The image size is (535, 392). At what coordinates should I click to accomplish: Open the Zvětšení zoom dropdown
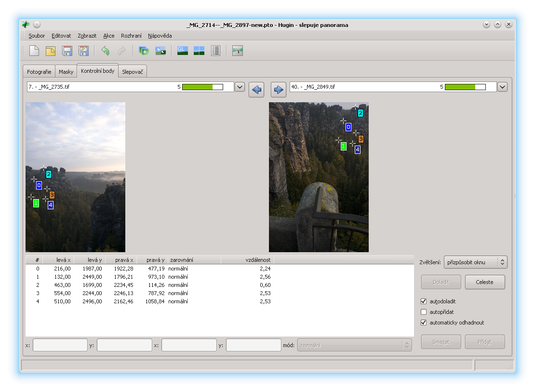tap(475, 262)
